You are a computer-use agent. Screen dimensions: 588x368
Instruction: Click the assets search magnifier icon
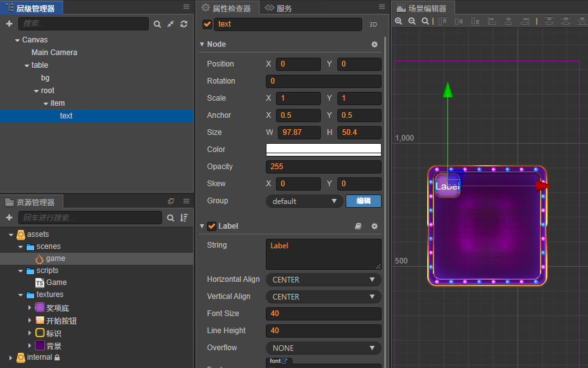[x=171, y=218]
